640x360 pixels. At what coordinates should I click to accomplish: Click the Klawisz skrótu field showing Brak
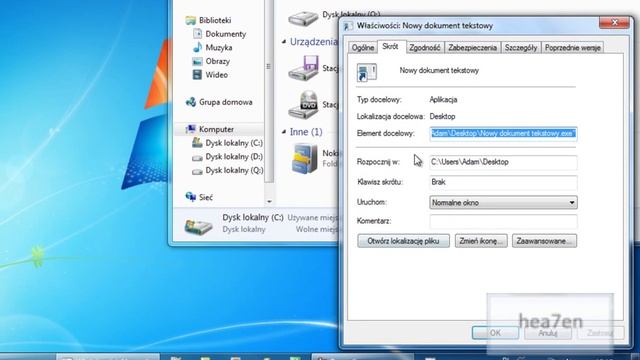pyautogui.click(x=503, y=182)
